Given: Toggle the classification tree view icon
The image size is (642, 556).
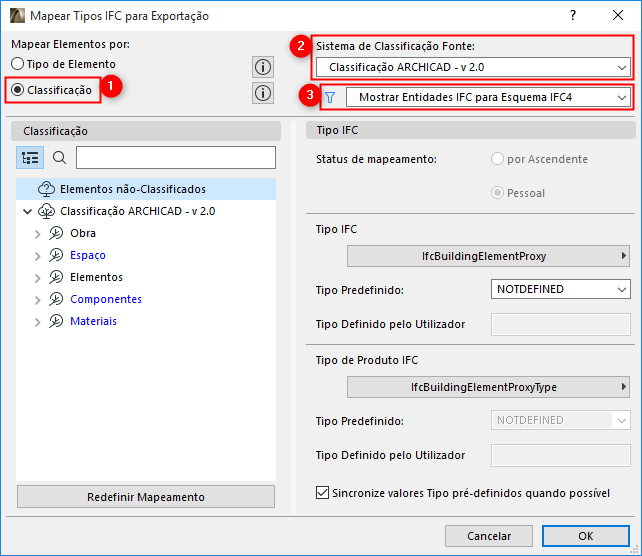Looking at the screenshot, I should point(30,158).
